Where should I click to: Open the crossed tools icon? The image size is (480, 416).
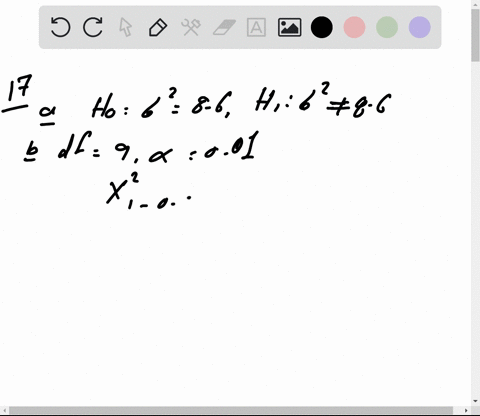pyautogui.click(x=191, y=27)
